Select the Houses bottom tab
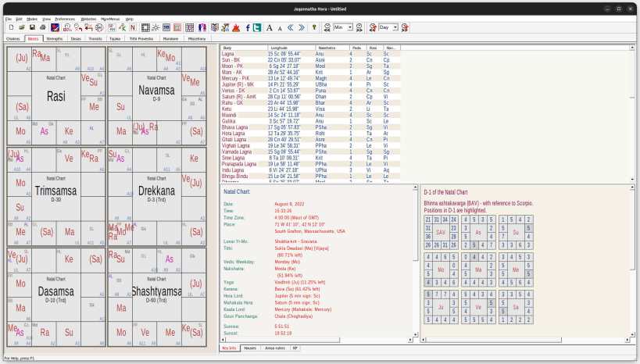640x364 pixels. [x=250, y=348]
